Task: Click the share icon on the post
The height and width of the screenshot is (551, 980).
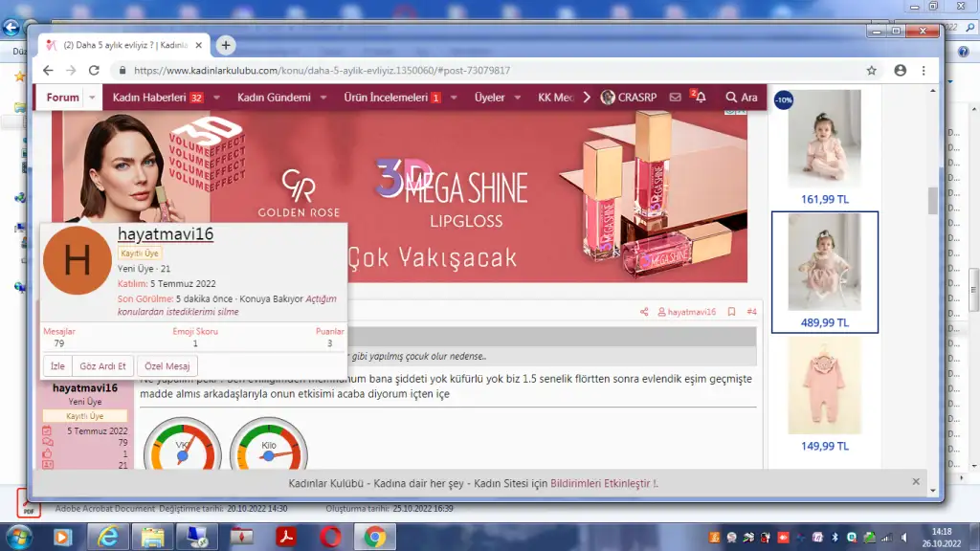Action: pyautogui.click(x=644, y=312)
